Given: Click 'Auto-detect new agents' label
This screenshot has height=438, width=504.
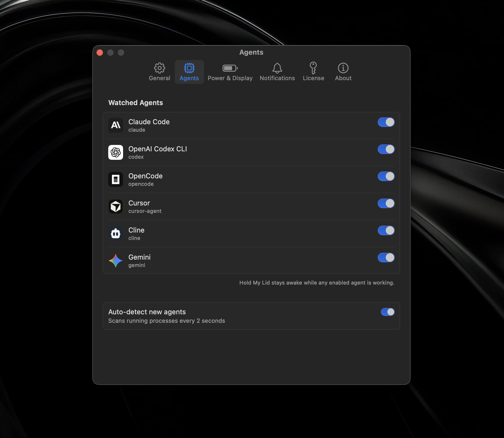Looking at the screenshot, I should (147, 312).
